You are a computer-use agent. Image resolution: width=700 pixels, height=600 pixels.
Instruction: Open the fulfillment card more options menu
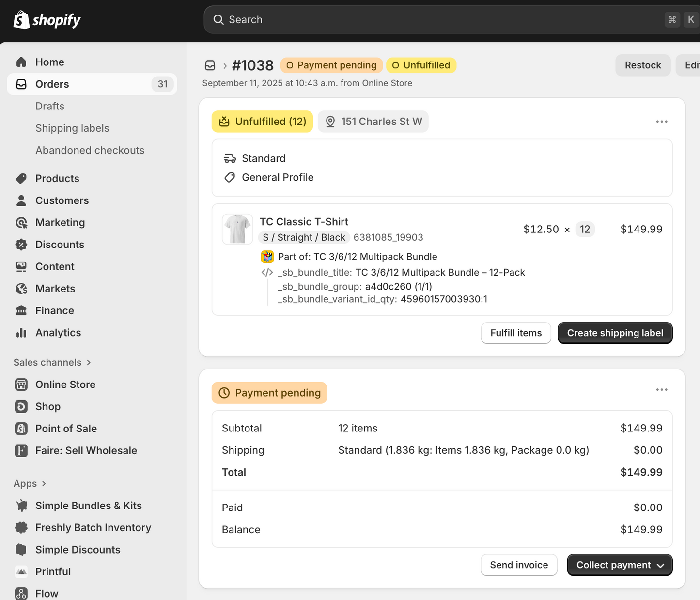point(662,122)
